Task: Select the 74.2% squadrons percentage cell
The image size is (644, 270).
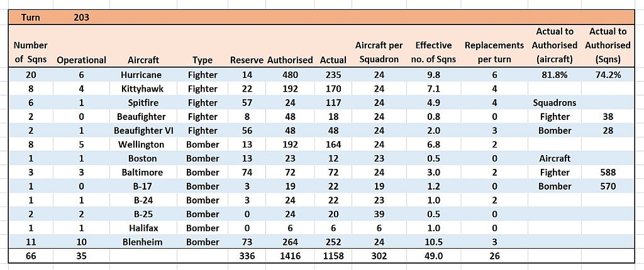Action: click(608, 75)
